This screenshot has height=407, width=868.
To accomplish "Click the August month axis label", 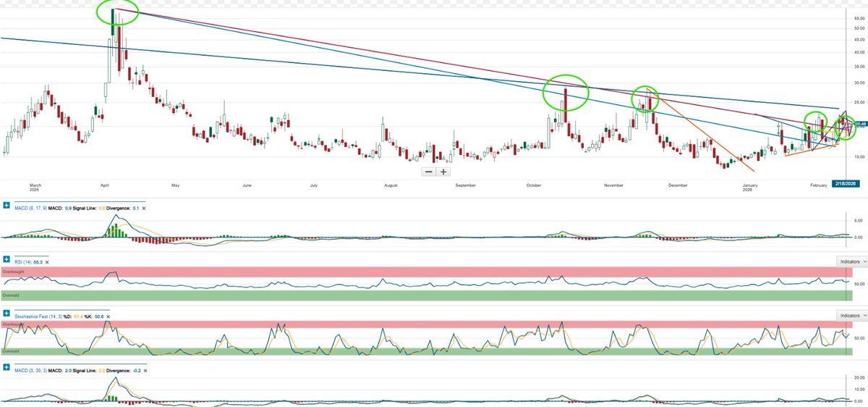I will pyautogui.click(x=391, y=185).
